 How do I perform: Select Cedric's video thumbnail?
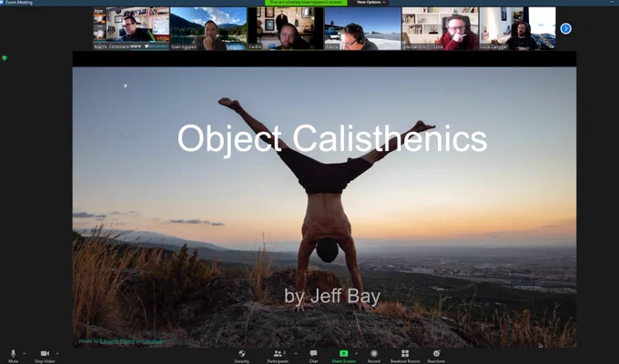coord(286,28)
